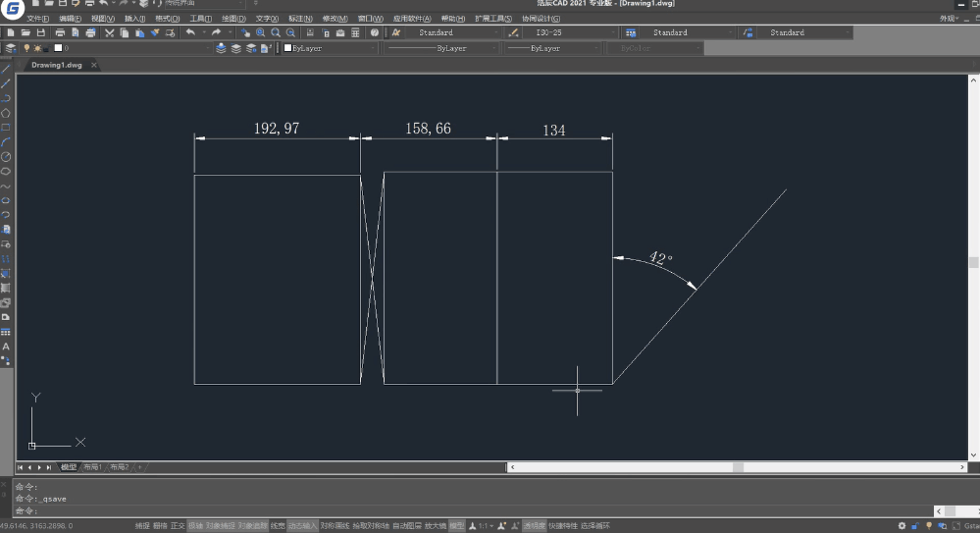Open the 文件(F) menu
This screenshot has width=980, height=533.
tap(37, 19)
